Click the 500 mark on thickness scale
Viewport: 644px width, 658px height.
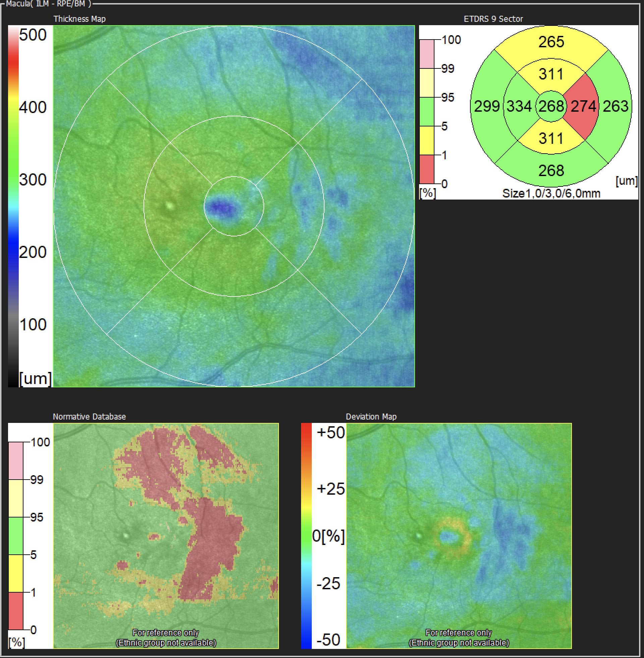pos(33,35)
